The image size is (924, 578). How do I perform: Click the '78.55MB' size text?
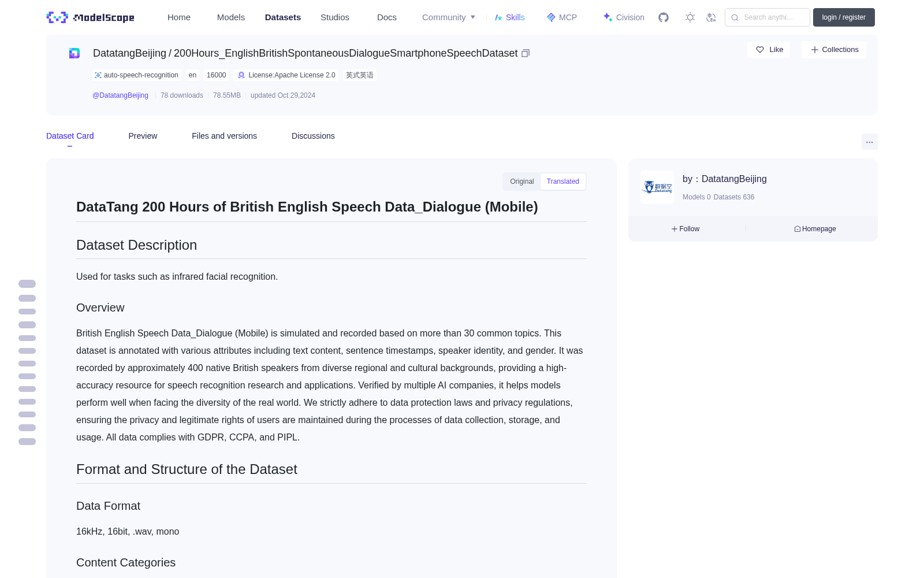tap(227, 95)
